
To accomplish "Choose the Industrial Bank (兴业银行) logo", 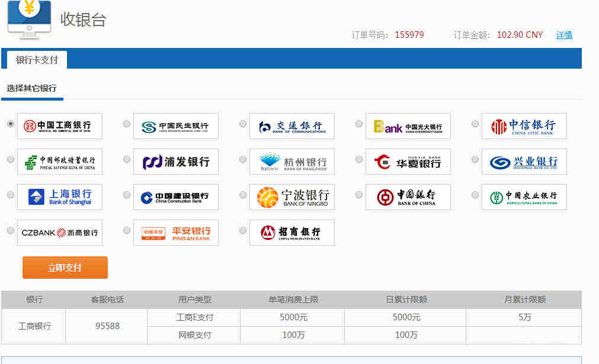I will coord(524,162).
